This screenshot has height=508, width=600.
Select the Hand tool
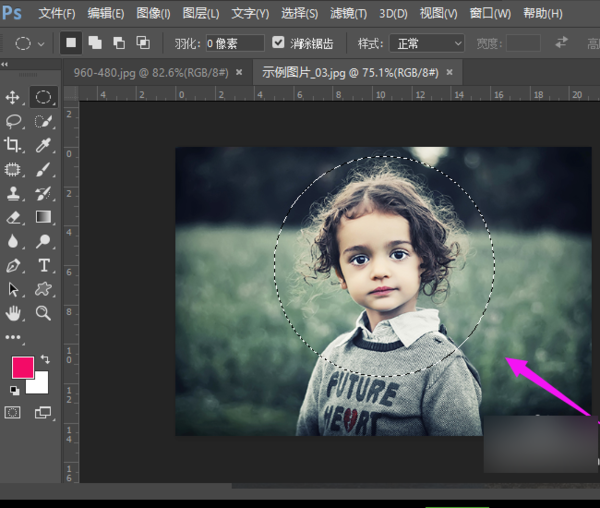point(14,313)
